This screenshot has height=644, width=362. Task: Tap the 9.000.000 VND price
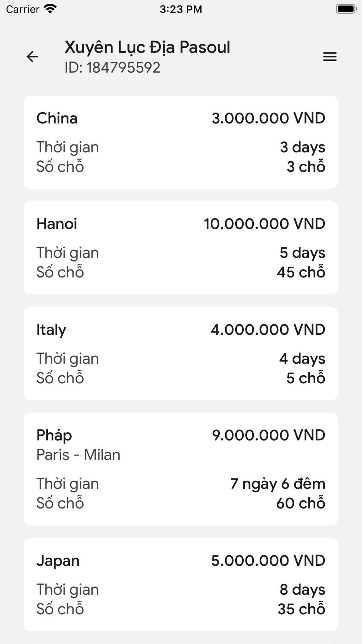269,435
